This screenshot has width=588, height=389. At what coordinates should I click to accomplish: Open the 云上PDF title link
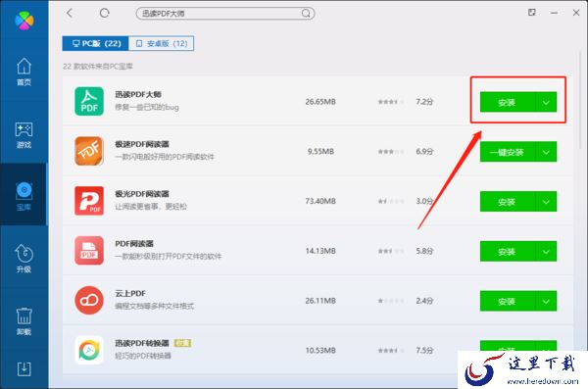[x=130, y=293]
